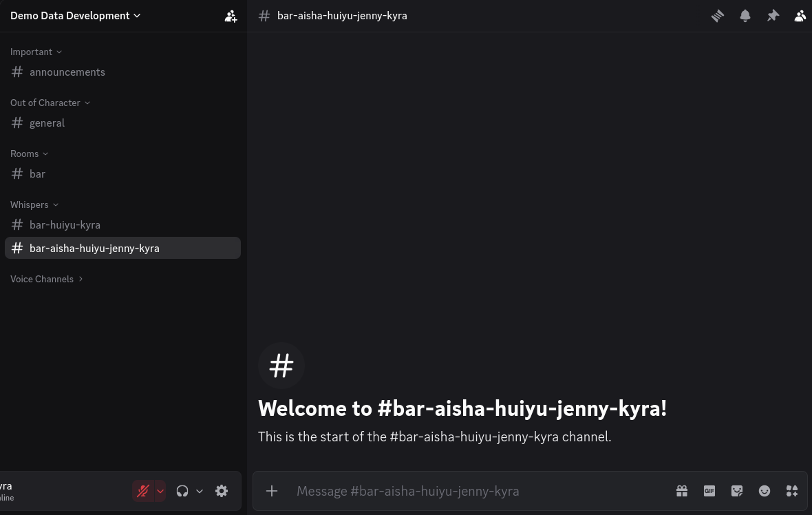
Task: Open the general channel
Action: click(x=122, y=123)
